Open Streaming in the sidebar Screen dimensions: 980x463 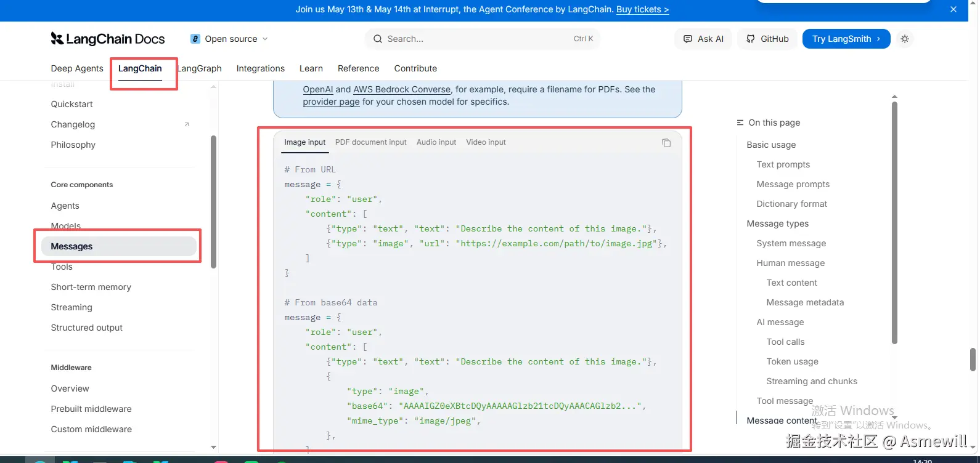[x=71, y=307]
